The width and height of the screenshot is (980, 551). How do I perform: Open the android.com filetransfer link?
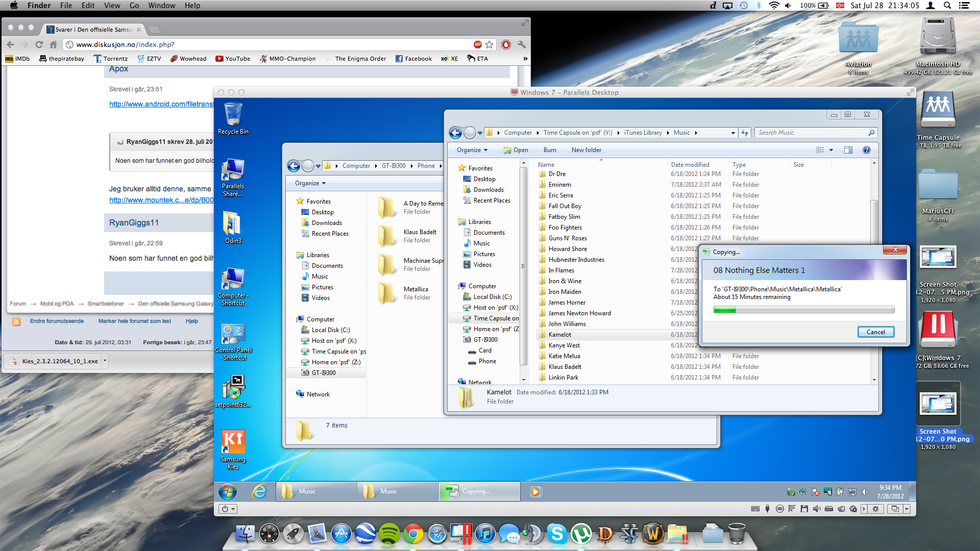pyautogui.click(x=161, y=104)
